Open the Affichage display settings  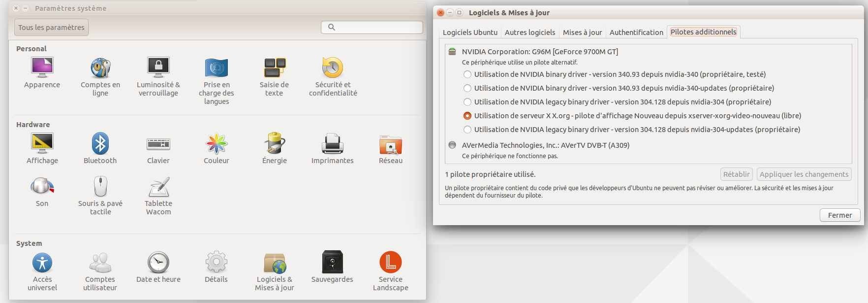pos(42,144)
